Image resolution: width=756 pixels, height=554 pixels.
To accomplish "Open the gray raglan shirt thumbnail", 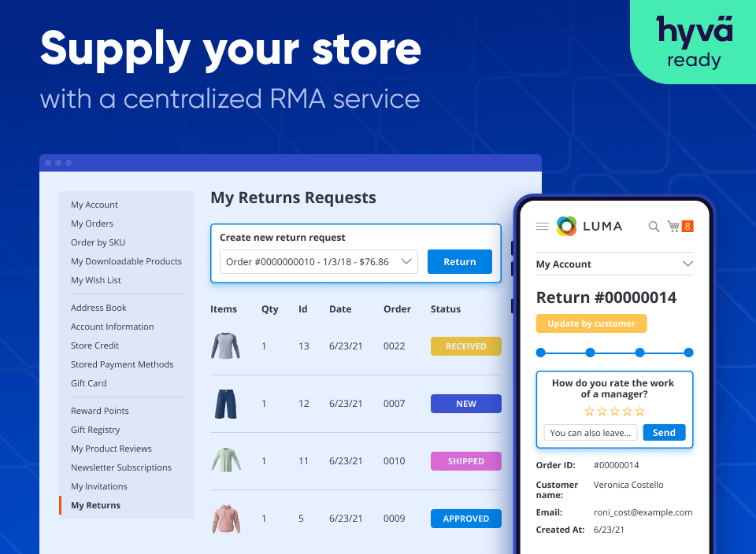I will click(x=226, y=346).
